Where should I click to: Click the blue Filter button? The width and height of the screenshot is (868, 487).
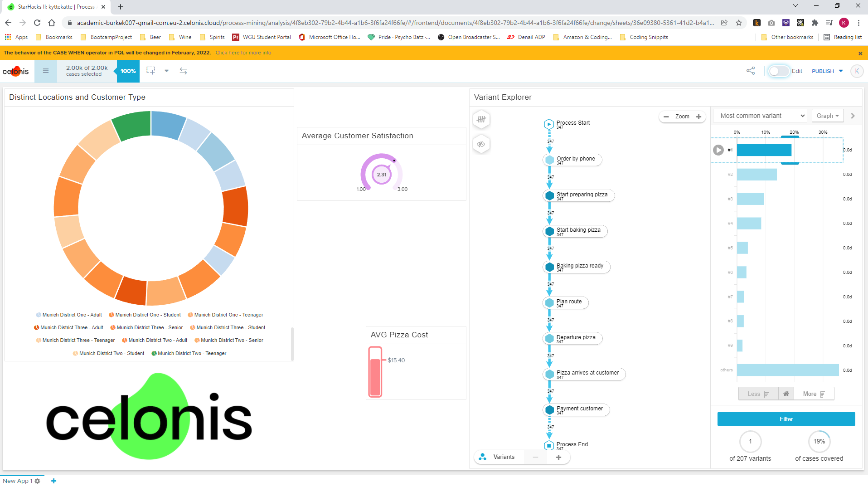point(786,419)
